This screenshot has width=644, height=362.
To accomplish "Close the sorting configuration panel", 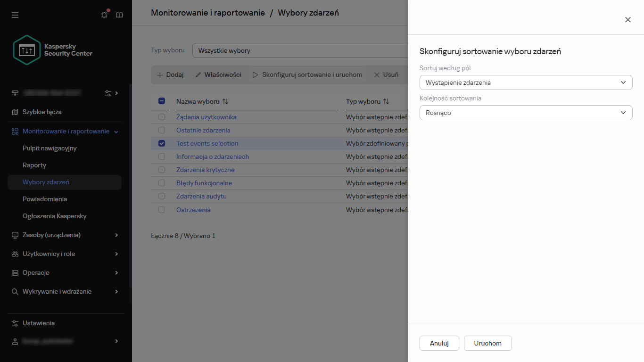I will (x=627, y=20).
